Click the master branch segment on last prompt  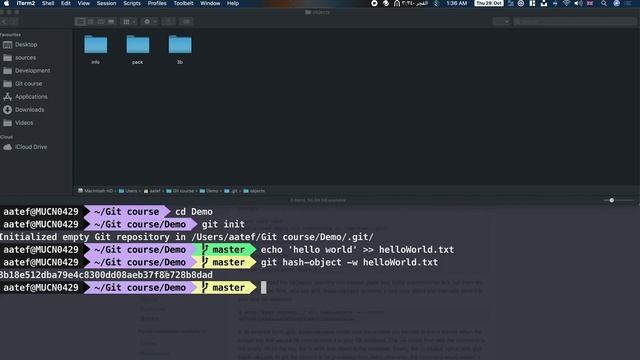coord(224,287)
